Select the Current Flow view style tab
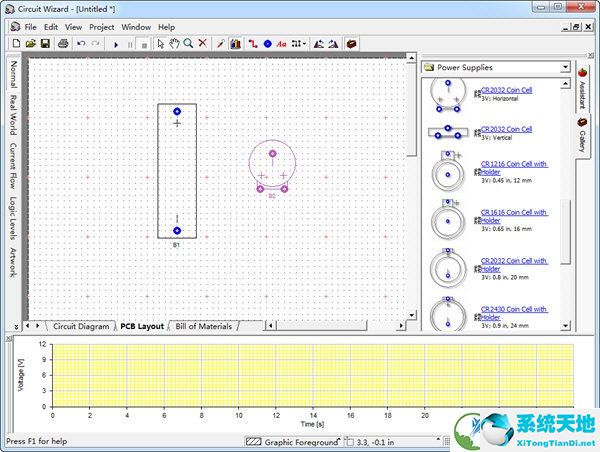The width and height of the screenshot is (600, 452). click(14, 166)
